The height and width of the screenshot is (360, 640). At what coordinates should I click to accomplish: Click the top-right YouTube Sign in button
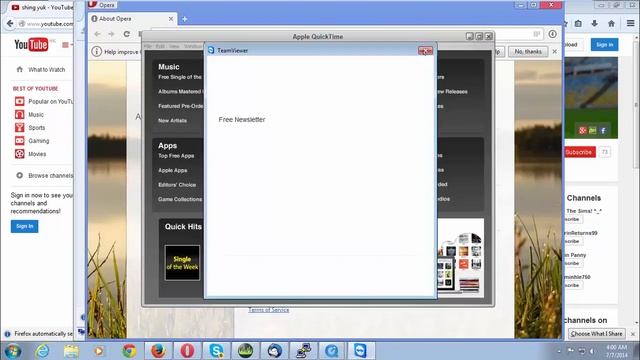click(604, 44)
